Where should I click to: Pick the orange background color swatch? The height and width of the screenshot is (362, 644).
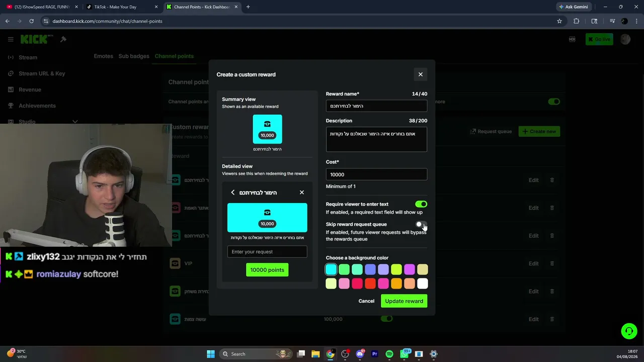pos(396,284)
